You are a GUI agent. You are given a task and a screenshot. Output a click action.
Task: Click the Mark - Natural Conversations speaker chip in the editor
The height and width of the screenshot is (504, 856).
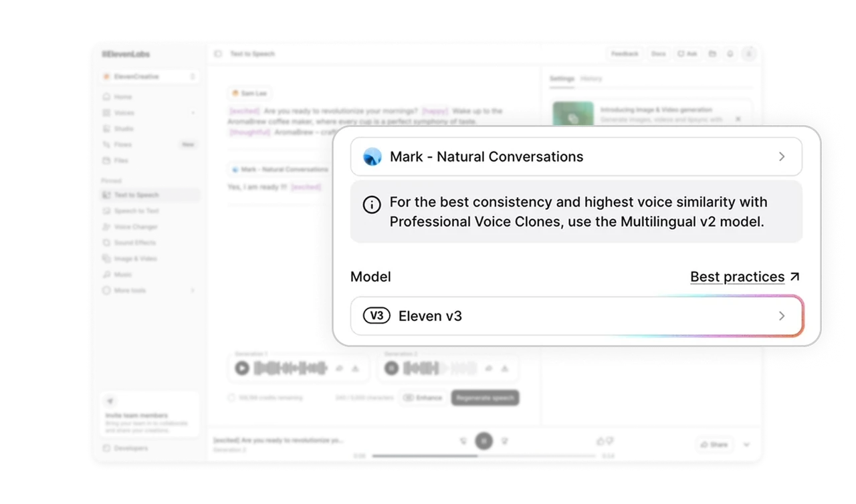280,170
